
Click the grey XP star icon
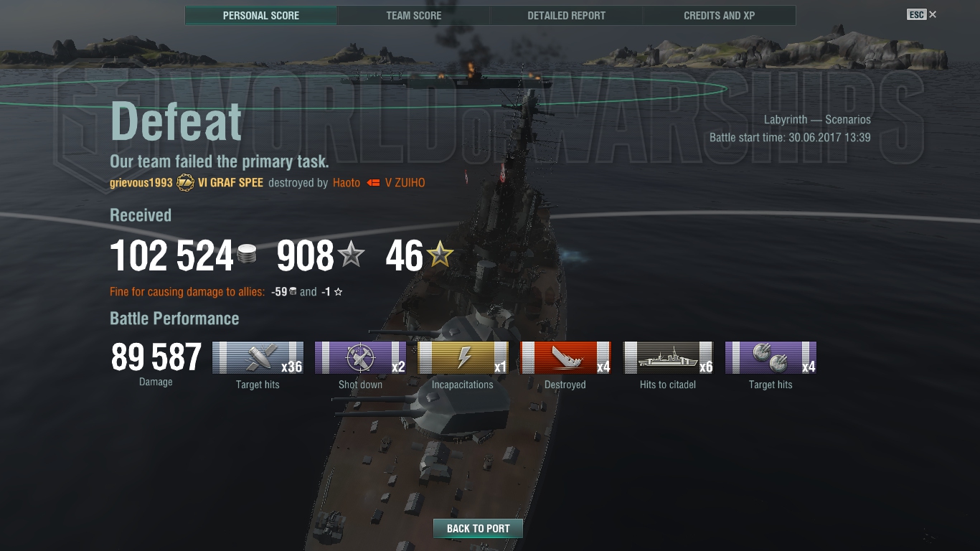coord(351,254)
